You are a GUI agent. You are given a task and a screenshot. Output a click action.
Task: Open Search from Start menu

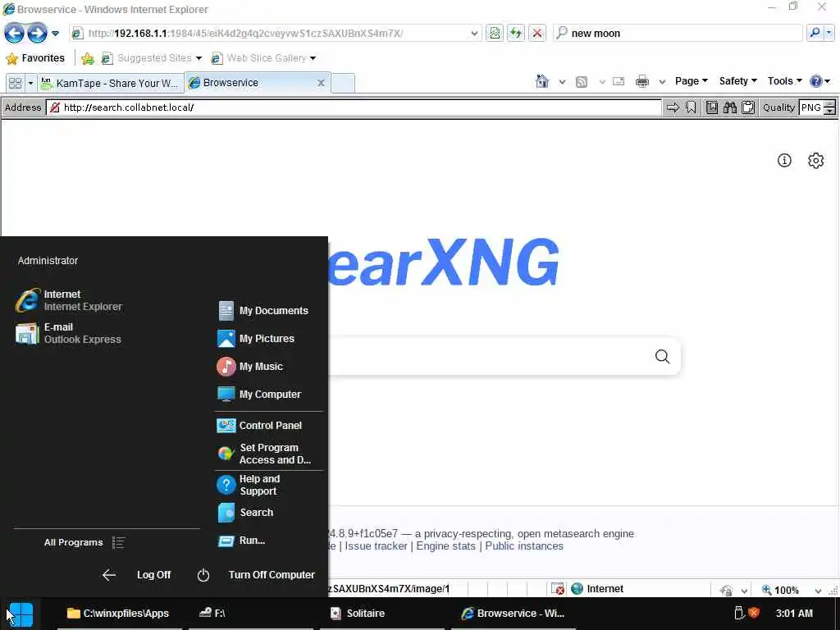coord(246,513)
